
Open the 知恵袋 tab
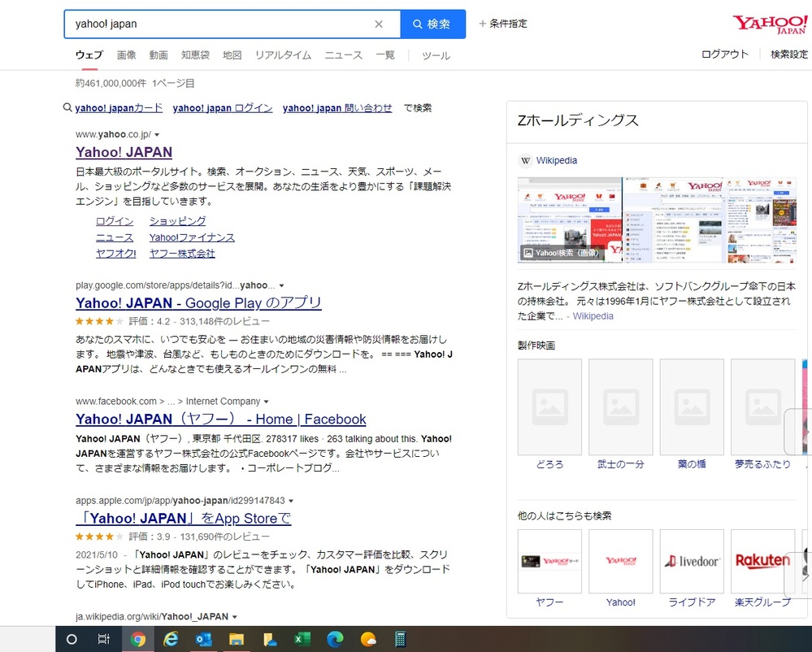195,55
